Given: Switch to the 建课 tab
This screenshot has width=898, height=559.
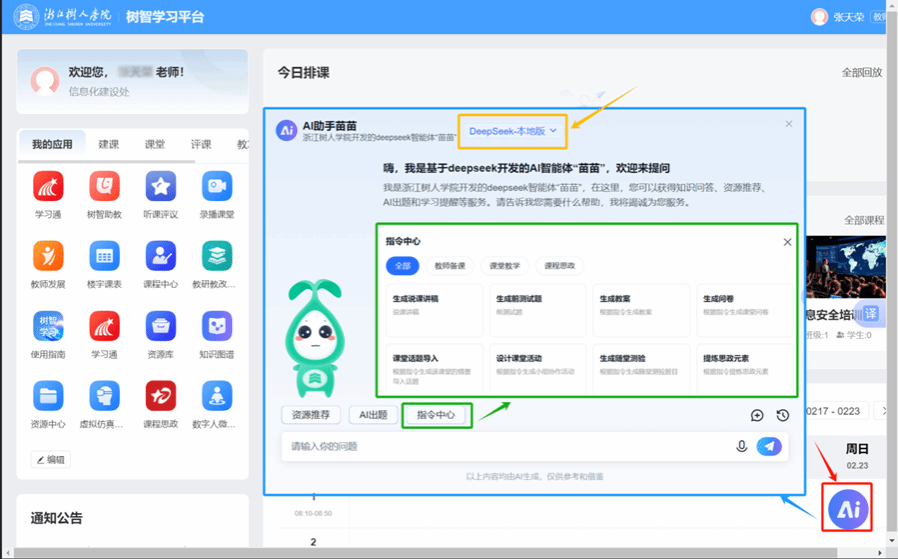Looking at the screenshot, I should 108,144.
